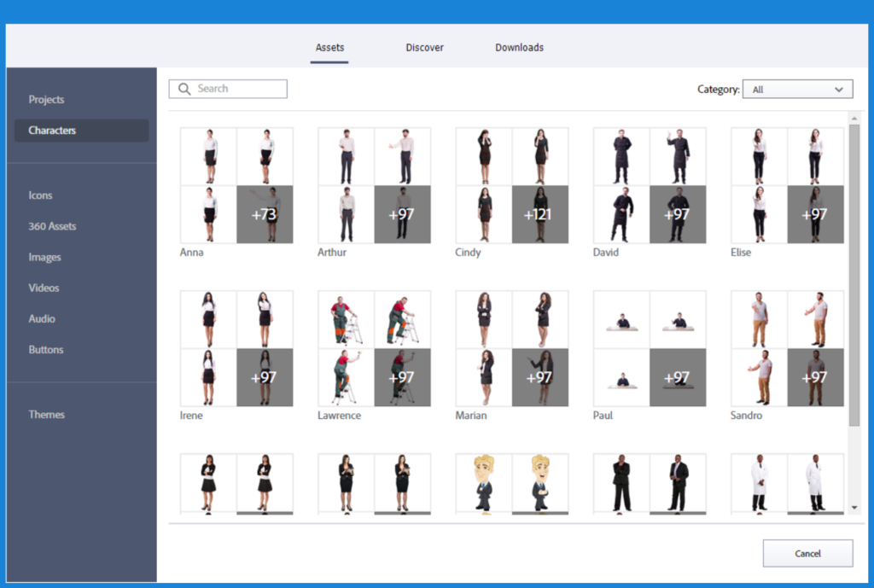
Task: Open Paul's +97 more poses tile
Action: pos(678,377)
